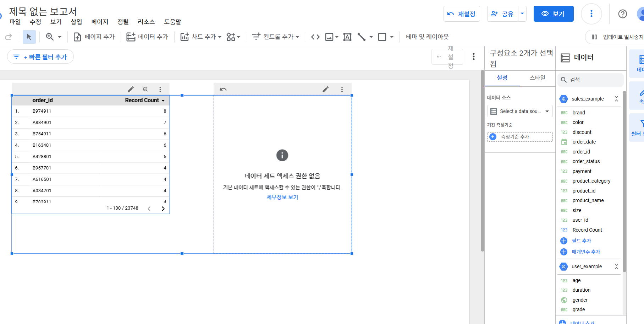Click the zoom magnifier tool
The height and width of the screenshot is (324, 644).
pyautogui.click(x=50, y=37)
